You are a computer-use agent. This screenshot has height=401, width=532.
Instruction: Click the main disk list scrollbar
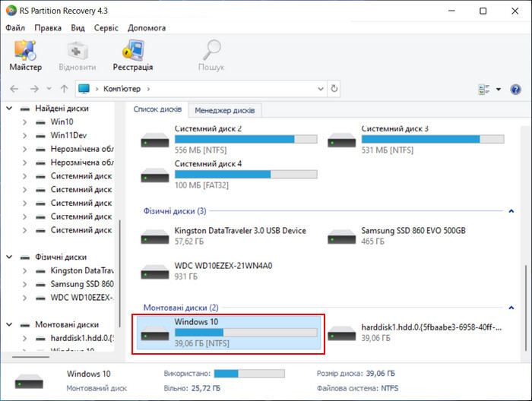[x=526, y=307]
